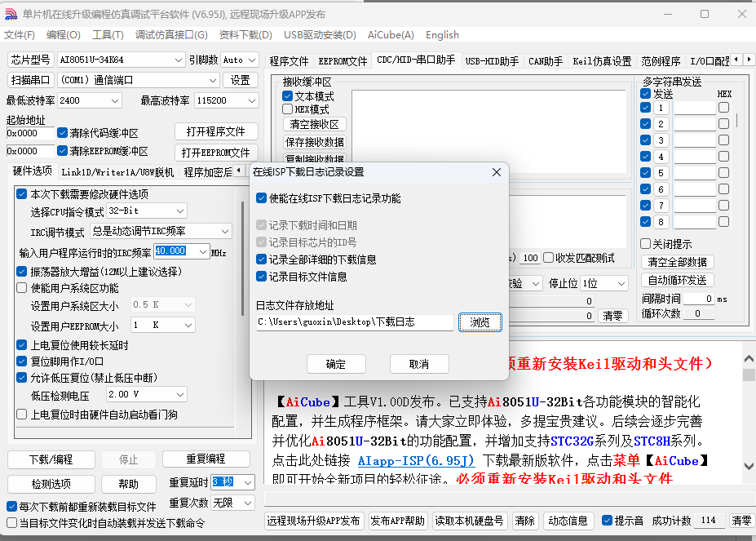This screenshot has height=541, width=756.
Task: Toggle 本次下载需要修改硬件选项 checkbox
Action: click(22, 194)
